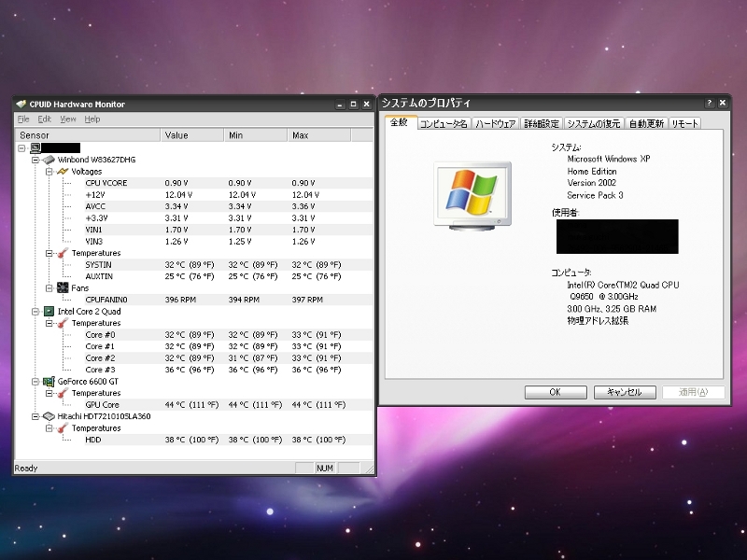
Task: Click the Service Pack 3 text
Action: [x=595, y=195]
